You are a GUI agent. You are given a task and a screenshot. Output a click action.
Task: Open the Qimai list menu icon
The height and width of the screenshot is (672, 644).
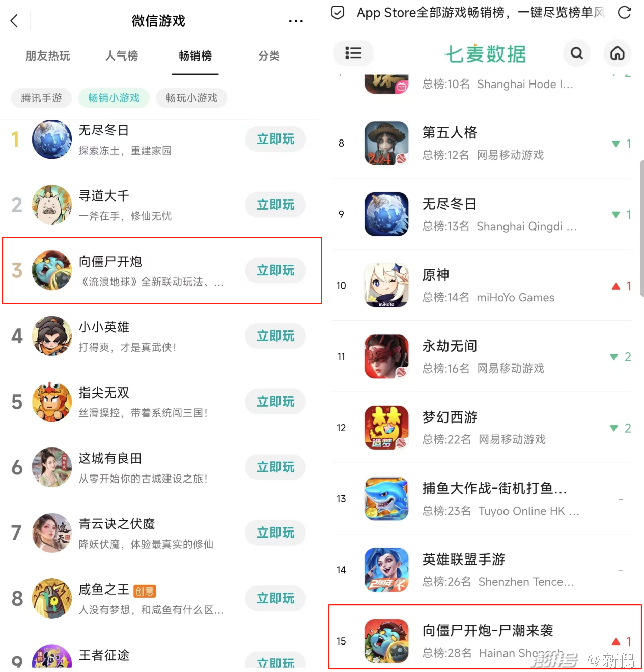(353, 53)
